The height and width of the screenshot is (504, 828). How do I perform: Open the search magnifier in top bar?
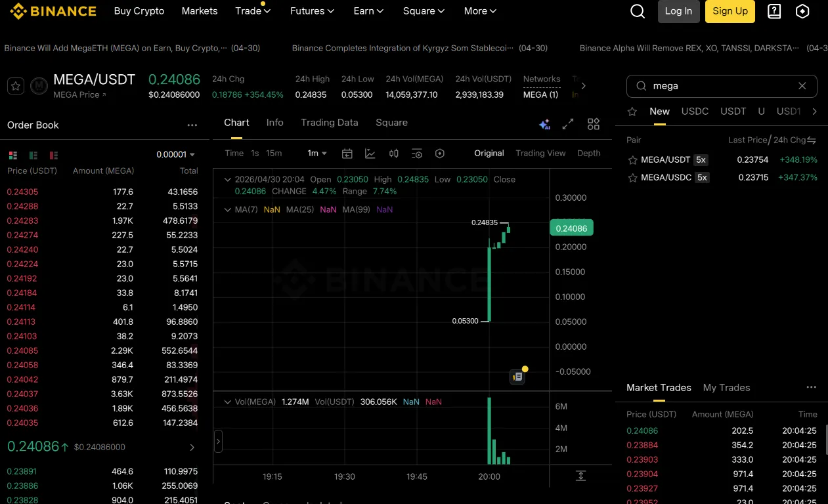click(638, 11)
